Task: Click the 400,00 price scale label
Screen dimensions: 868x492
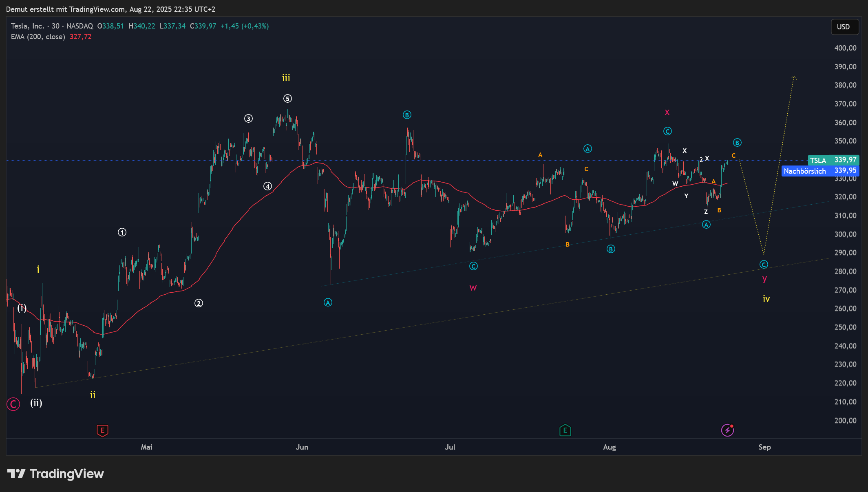Action: point(845,48)
